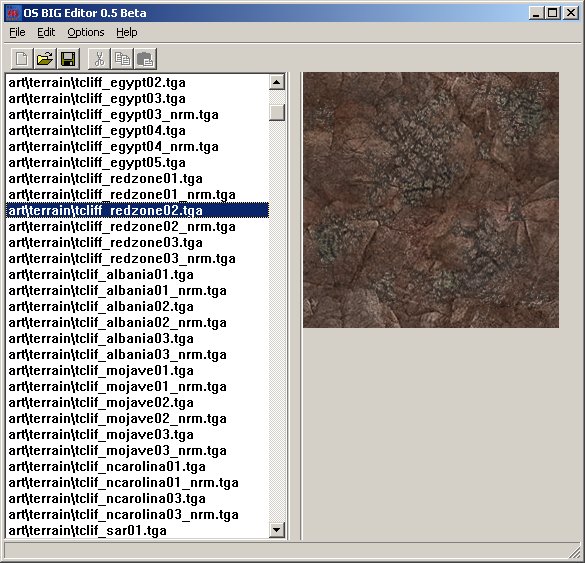This screenshot has height=563, width=585.
Task: Select art\terrain\tcliff_redzone01_nrm.tga
Action: (x=137, y=195)
